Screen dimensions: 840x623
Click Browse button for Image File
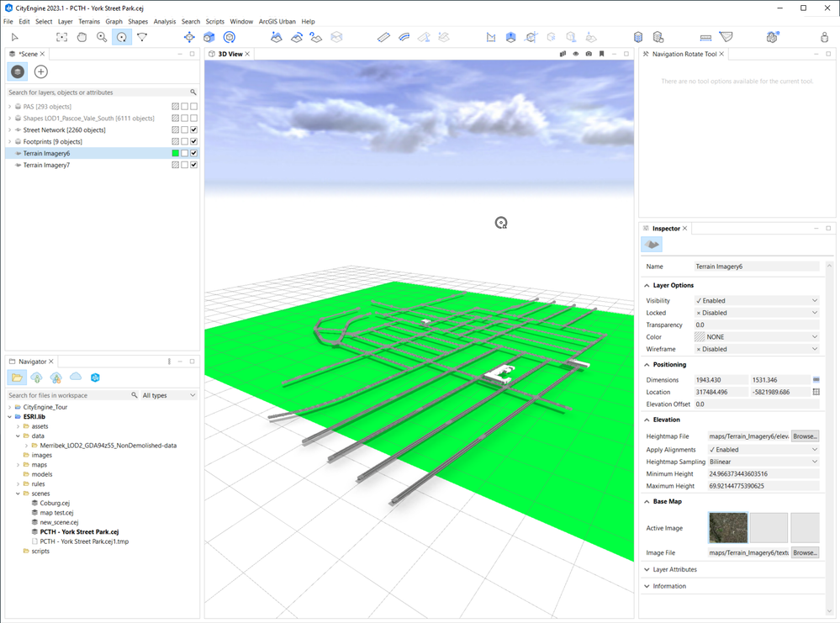(806, 552)
